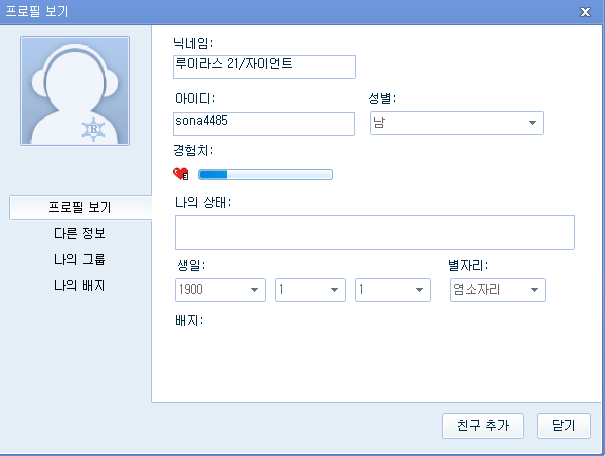
Task: Click the profile avatar picture
Action: (75, 91)
